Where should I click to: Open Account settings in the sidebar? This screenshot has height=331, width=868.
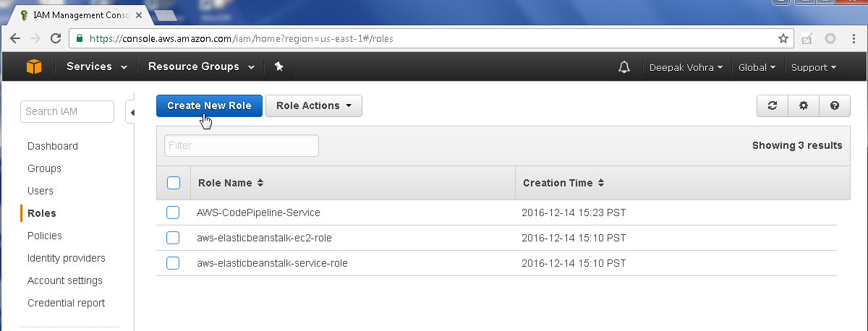click(x=65, y=280)
